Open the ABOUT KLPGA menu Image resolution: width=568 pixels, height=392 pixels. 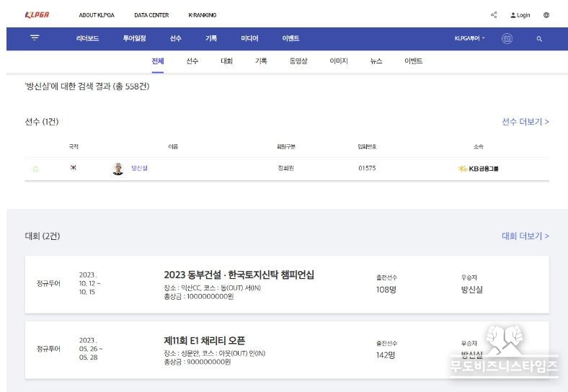pos(97,15)
